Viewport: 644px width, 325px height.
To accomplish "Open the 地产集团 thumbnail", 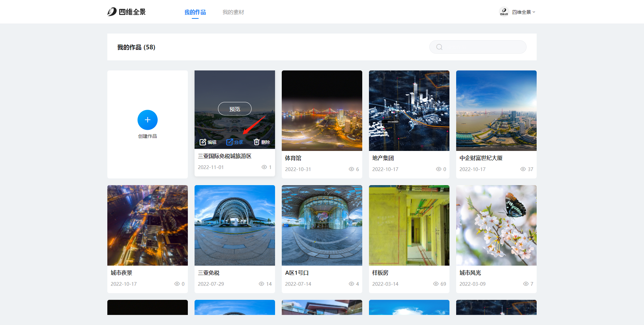I will [x=409, y=111].
